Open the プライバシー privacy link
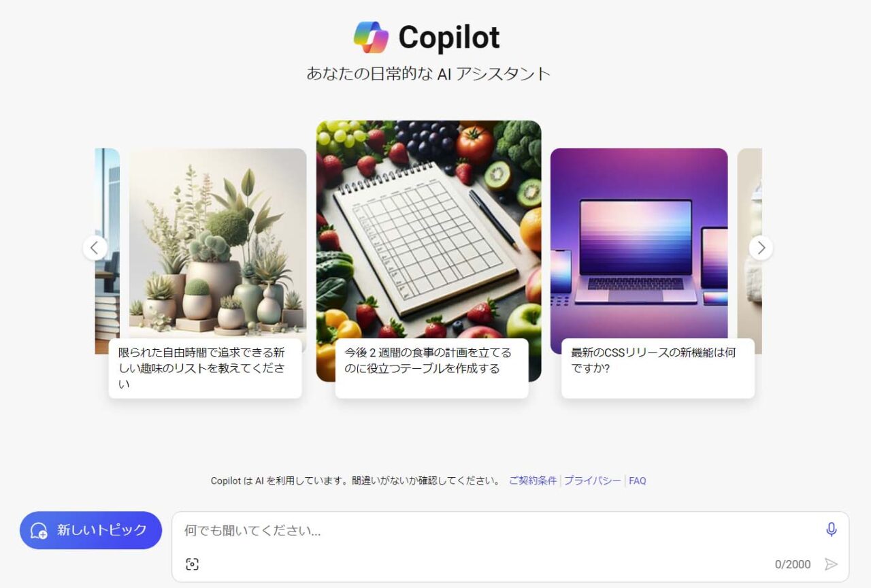Screen dimensions: 871x588 click(592, 480)
